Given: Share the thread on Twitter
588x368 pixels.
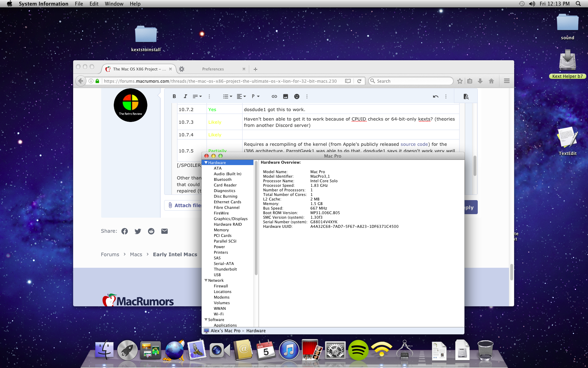Looking at the screenshot, I should [138, 231].
